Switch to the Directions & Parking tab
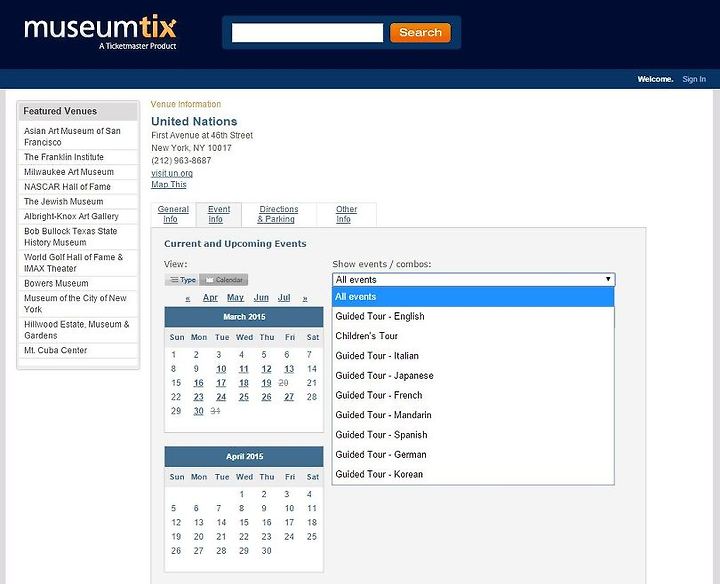Screen dimensions: 720x584 click(278, 214)
